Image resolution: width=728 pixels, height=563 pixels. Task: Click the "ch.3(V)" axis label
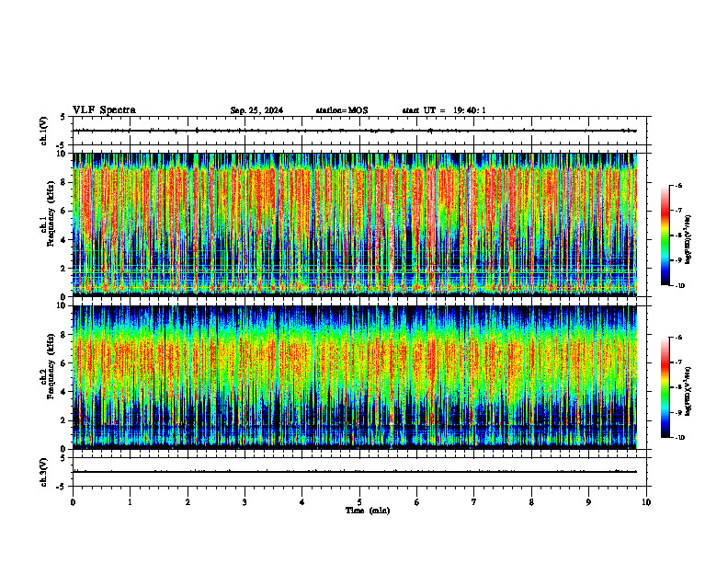coord(43,472)
